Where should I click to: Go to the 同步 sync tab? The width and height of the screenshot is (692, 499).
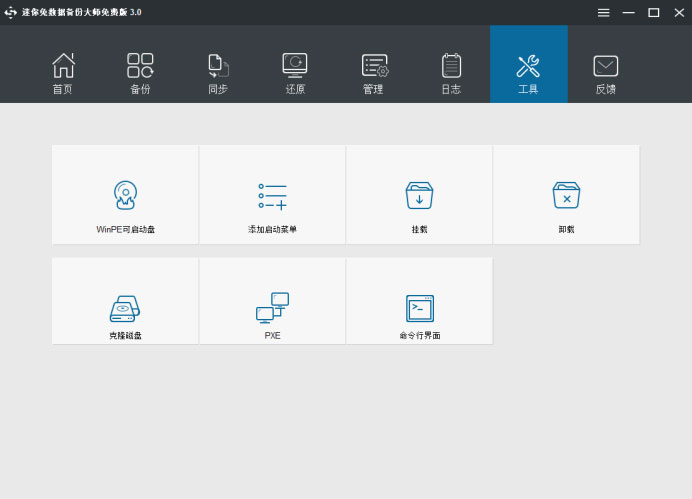pyautogui.click(x=218, y=73)
